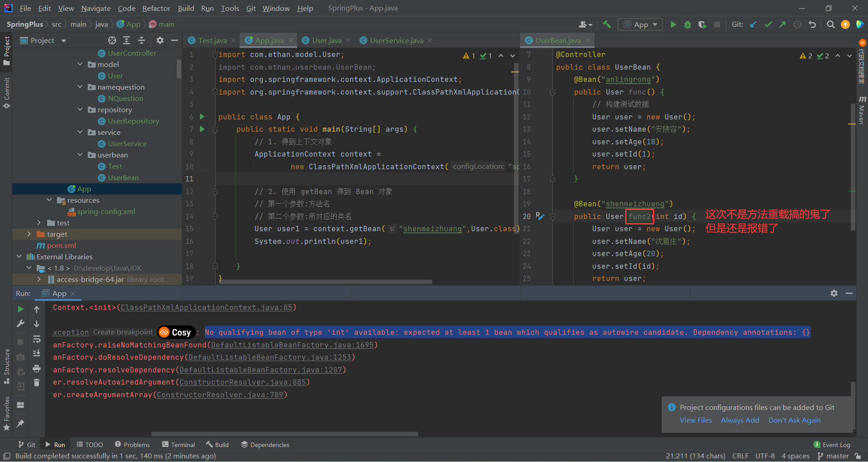Print the console output icon
Screen dimensions: 868x462
click(37, 368)
